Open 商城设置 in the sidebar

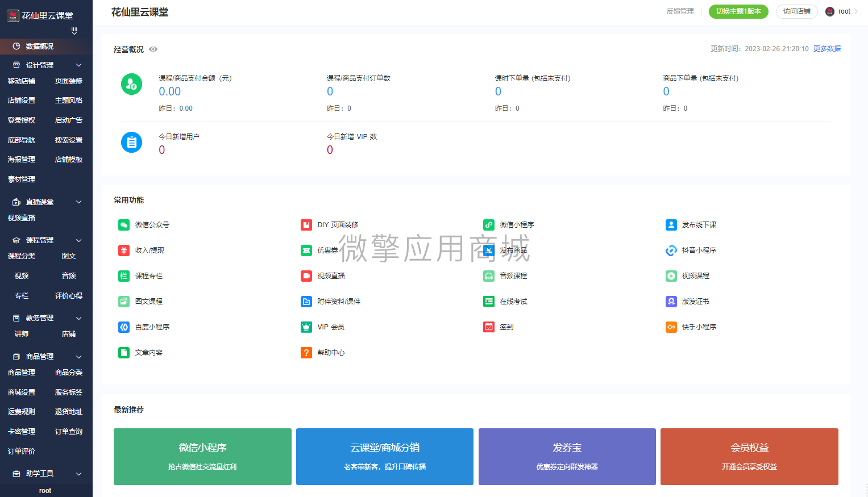coord(22,392)
